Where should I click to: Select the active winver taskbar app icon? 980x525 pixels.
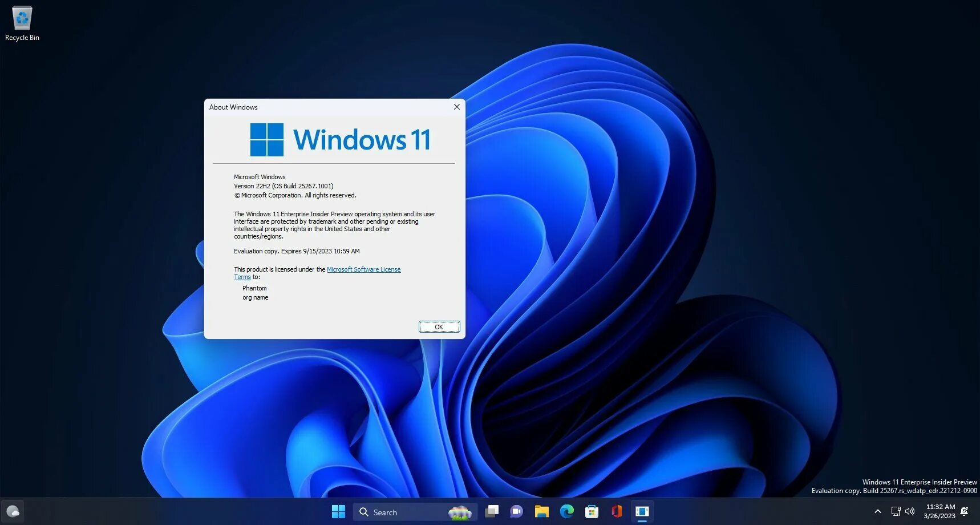642,512
